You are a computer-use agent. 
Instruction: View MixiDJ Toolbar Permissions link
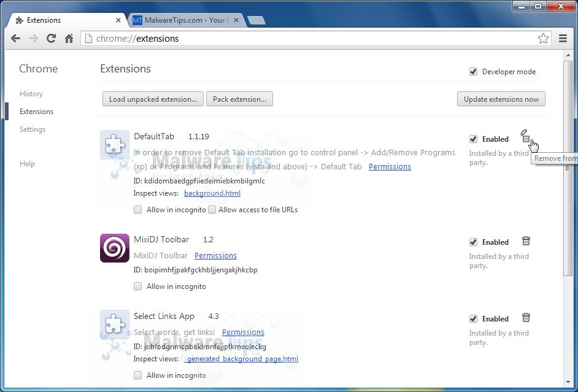[215, 255]
